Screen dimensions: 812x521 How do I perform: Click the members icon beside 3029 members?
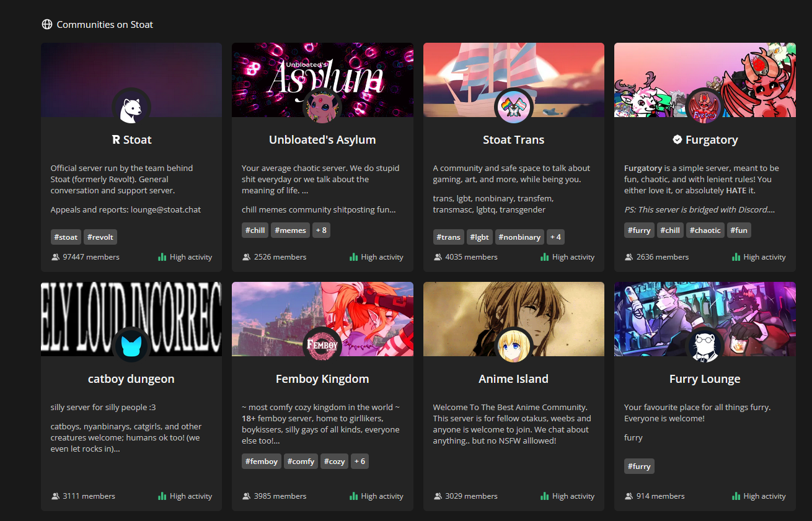438,496
